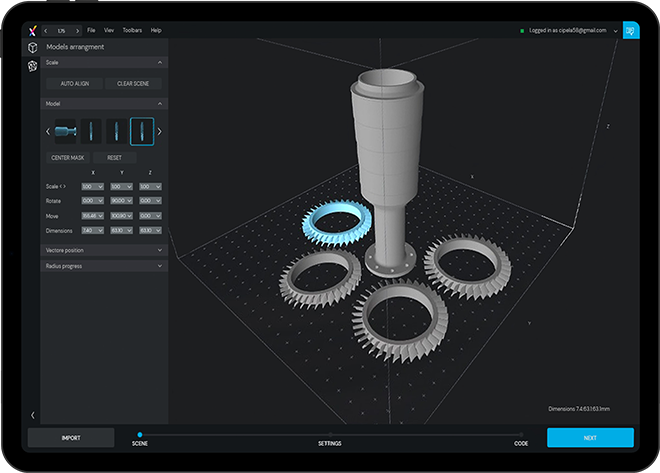Open the Toolbars menu
This screenshot has height=473, width=660.
click(132, 31)
